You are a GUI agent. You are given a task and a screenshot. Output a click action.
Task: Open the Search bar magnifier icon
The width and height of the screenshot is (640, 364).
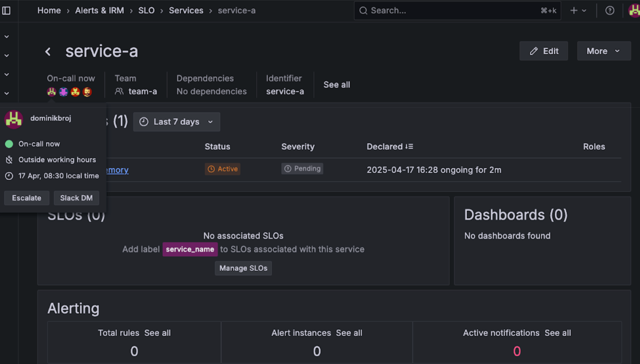(x=363, y=11)
